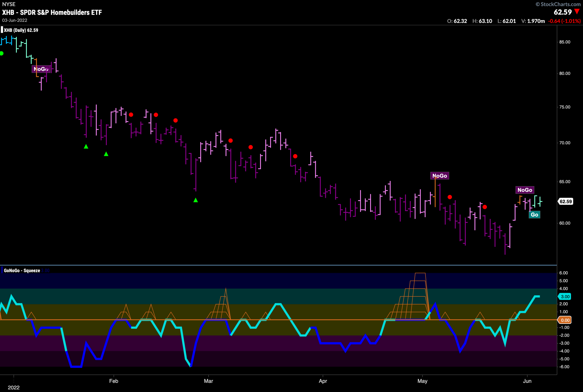Click the StockCharts.com watermark link
The height and width of the screenshot is (392, 583).
[x=558, y=4]
